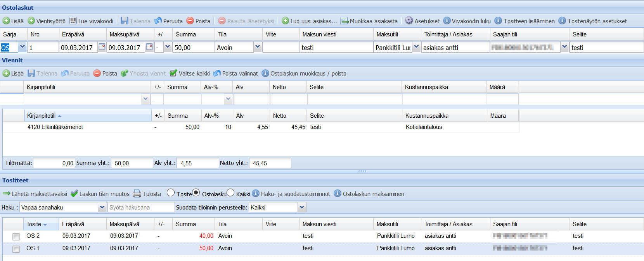Expand the Vapaa sanahaku search type dropdown
The width and height of the screenshot is (644, 261).
[x=102, y=207]
